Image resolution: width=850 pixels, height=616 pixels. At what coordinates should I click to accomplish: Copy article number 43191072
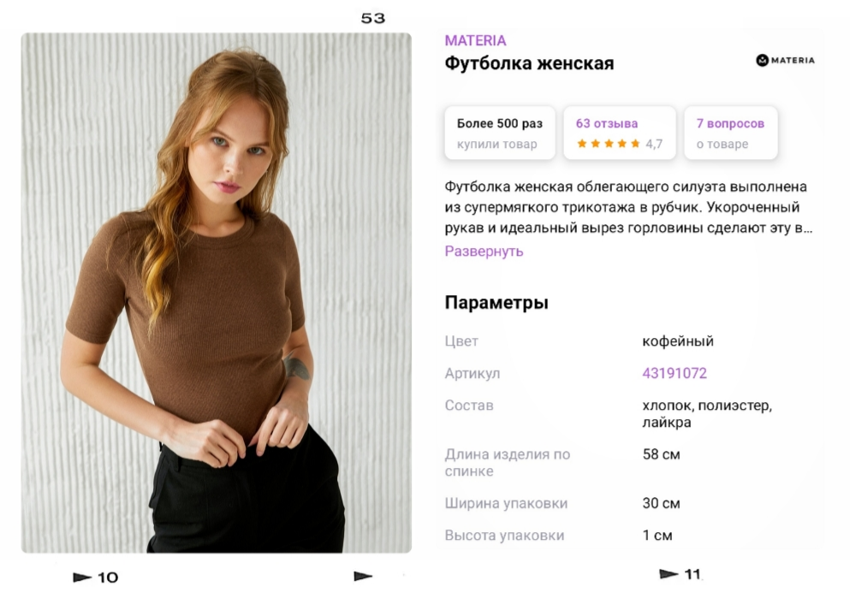675,373
